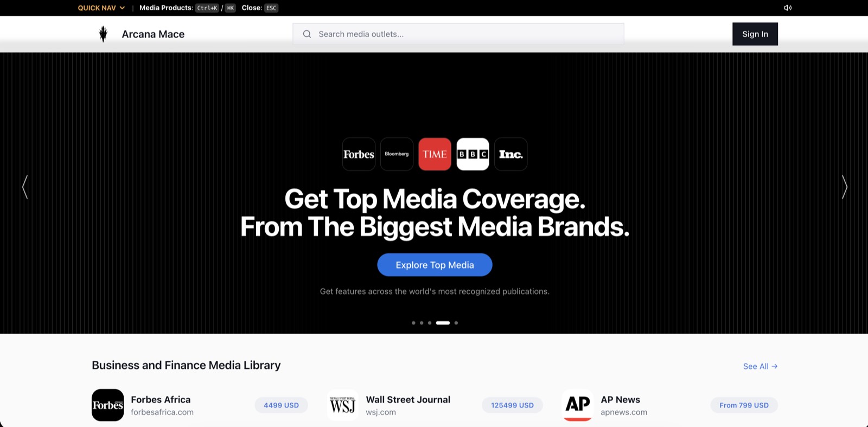Open the Forbes Africa listing logo
868x427 pixels.
[107, 405]
